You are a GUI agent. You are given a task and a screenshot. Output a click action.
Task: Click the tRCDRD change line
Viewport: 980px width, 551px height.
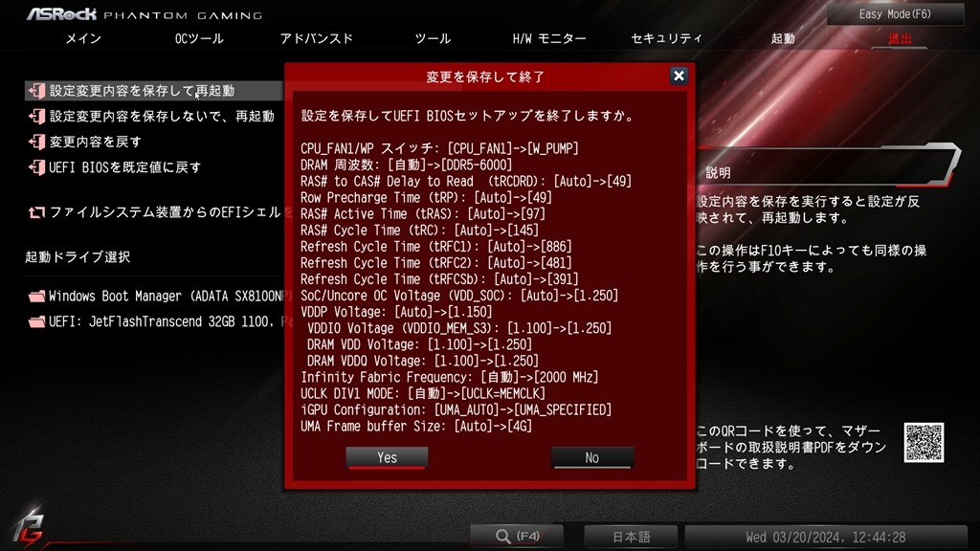(466, 181)
